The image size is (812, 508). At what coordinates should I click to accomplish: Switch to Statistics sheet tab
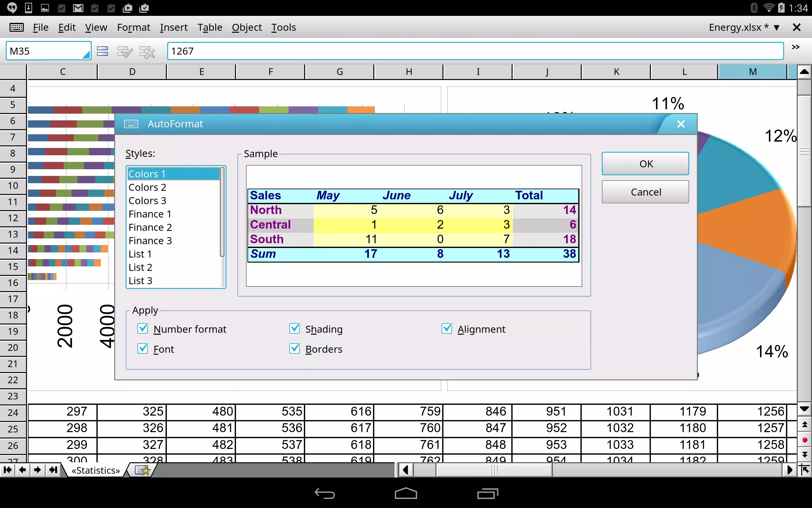tap(95, 470)
